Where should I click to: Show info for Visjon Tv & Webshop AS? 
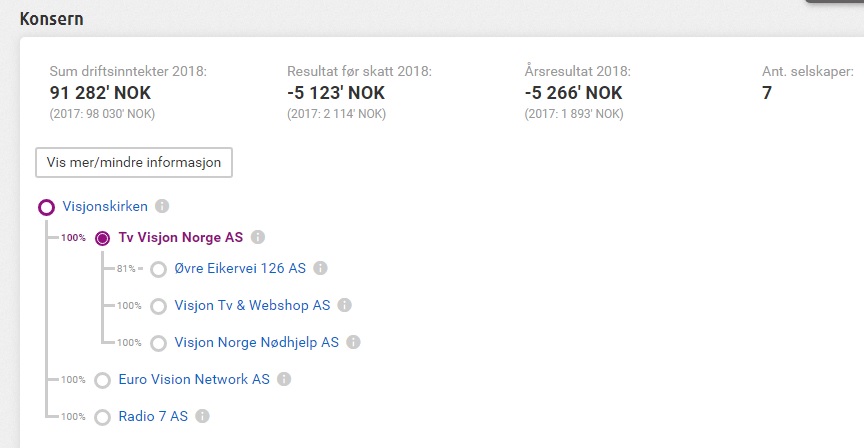[x=344, y=305]
